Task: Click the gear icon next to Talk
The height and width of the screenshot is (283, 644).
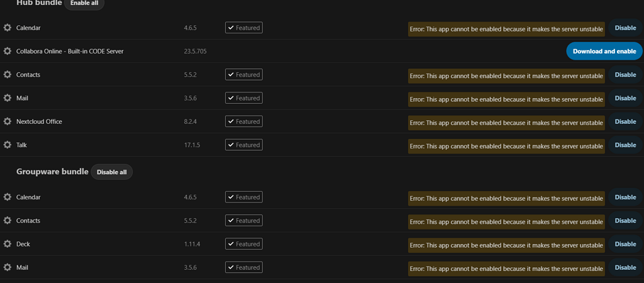Action: 8,145
